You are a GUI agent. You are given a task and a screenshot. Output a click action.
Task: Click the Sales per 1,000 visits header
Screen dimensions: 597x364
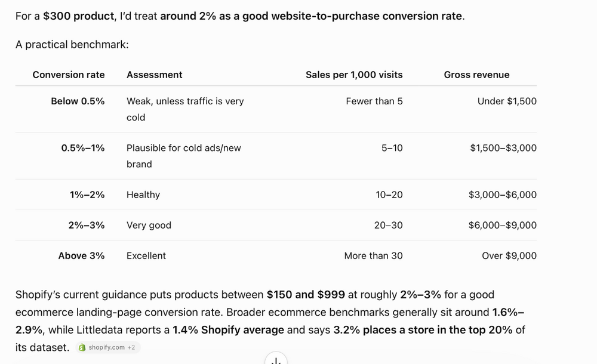point(354,75)
